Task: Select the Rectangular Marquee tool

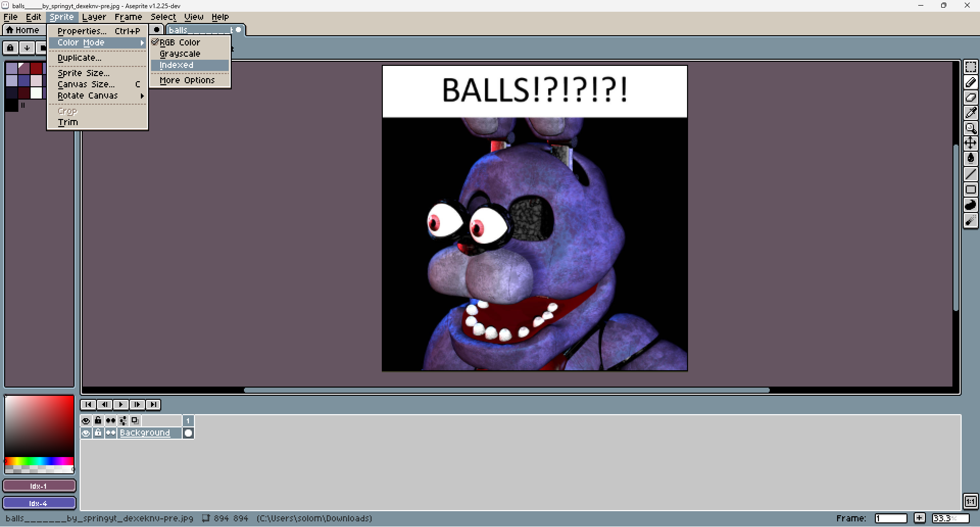Action: [x=970, y=67]
